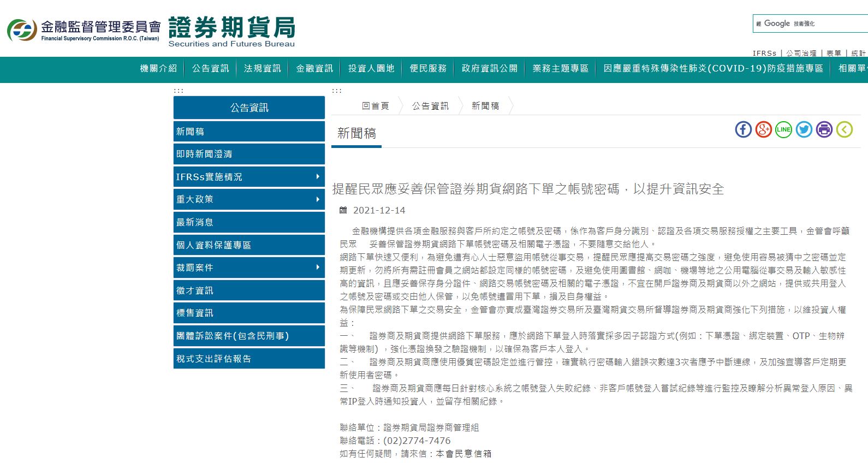Click the go-back arrow icon

click(x=844, y=129)
